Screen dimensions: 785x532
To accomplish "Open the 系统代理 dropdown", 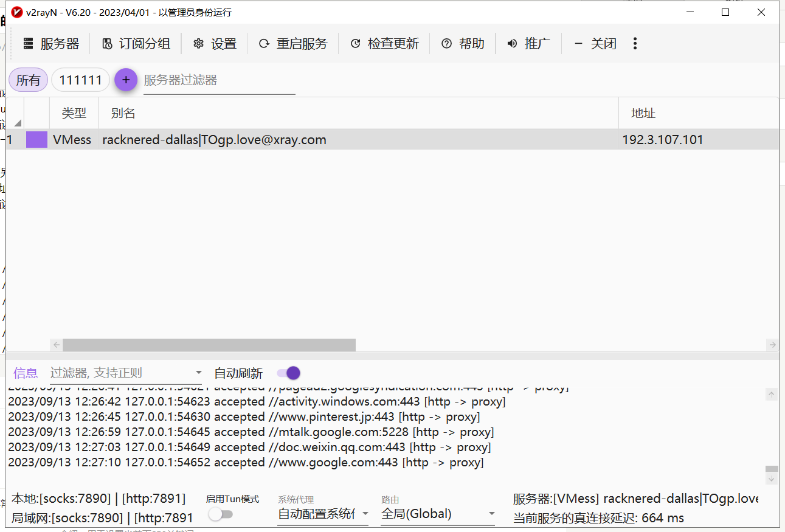I will point(323,514).
